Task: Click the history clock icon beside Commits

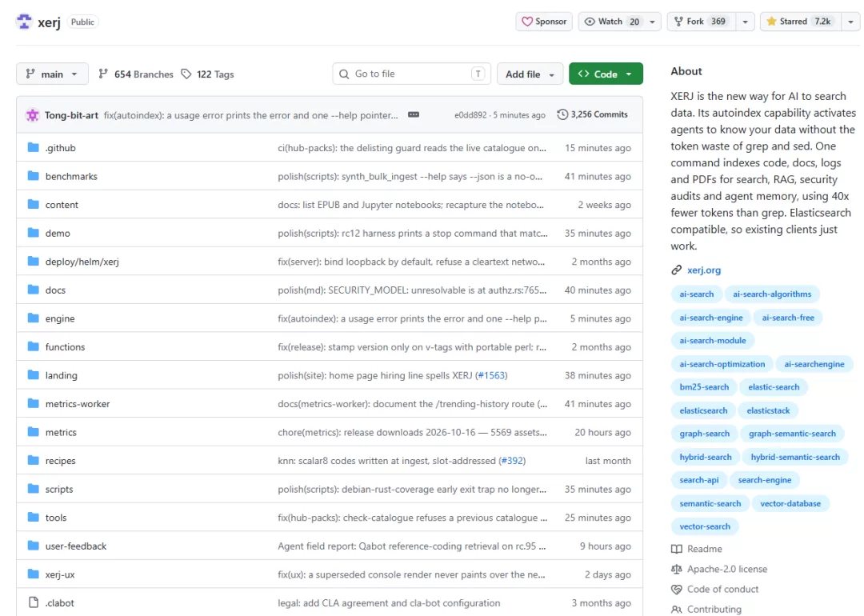Action: [x=562, y=114]
